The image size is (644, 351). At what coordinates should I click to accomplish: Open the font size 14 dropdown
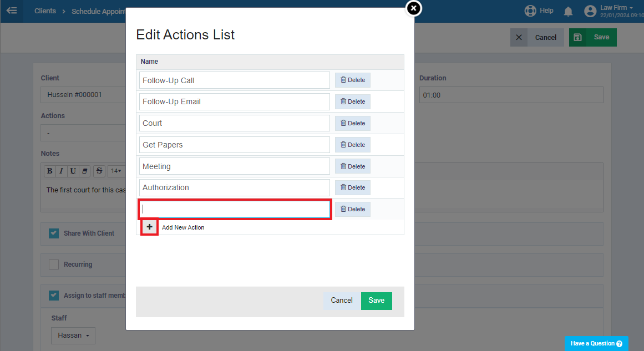116,171
